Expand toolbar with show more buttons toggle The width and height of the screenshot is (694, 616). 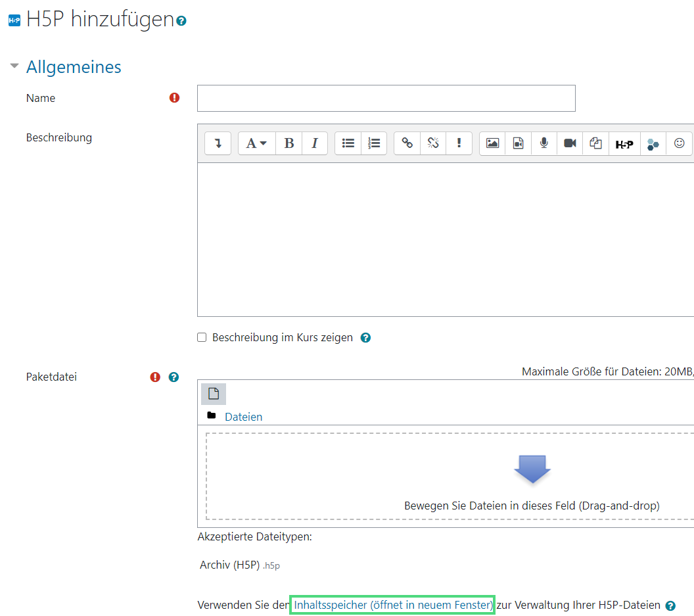pyautogui.click(x=218, y=143)
